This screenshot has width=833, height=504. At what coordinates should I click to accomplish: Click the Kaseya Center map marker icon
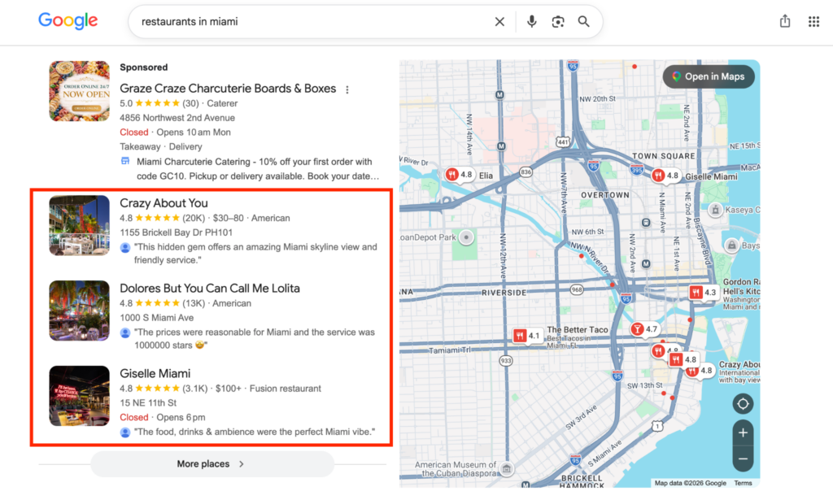tap(716, 210)
